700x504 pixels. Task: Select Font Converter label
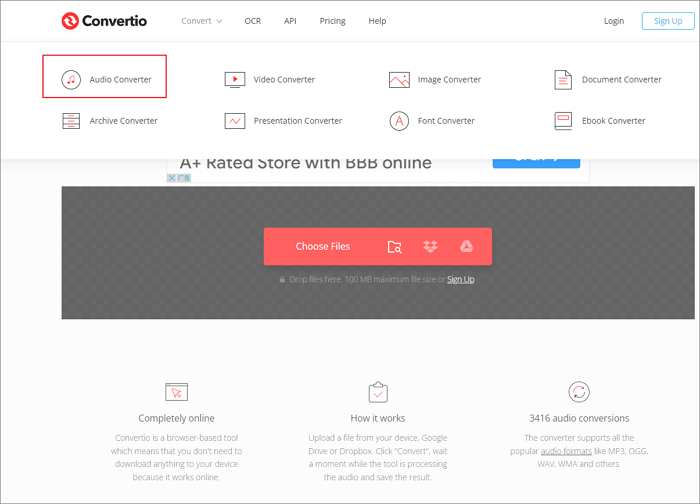(446, 121)
